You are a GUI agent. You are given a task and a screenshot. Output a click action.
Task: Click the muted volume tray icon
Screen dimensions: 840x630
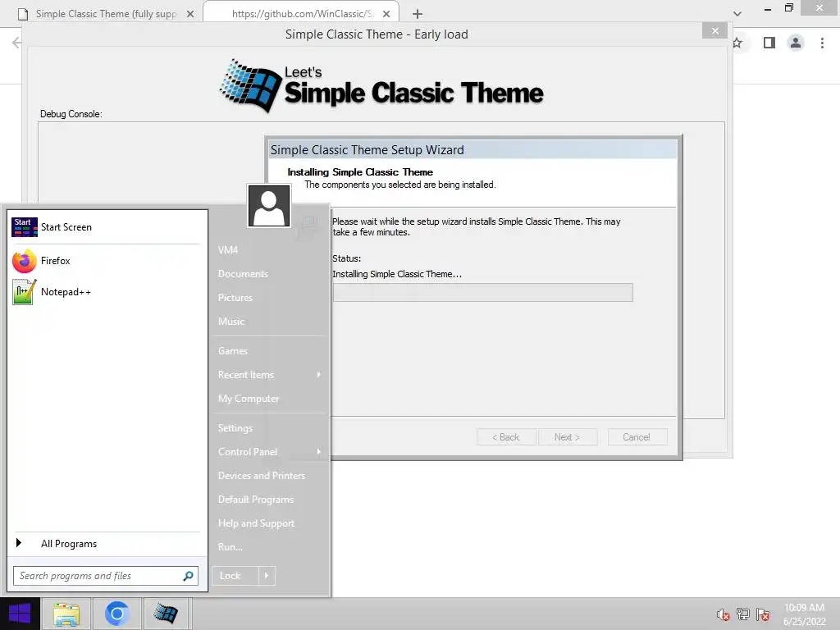[x=724, y=614]
